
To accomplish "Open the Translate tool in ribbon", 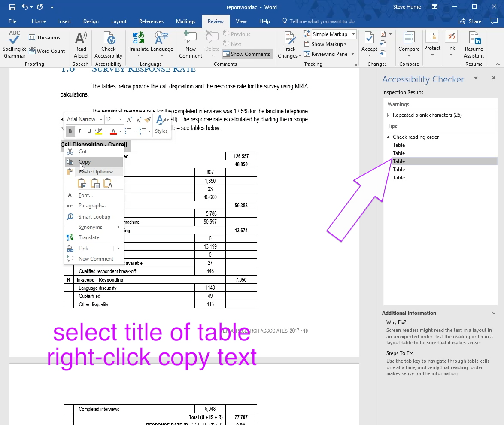I will click(x=138, y=44).
